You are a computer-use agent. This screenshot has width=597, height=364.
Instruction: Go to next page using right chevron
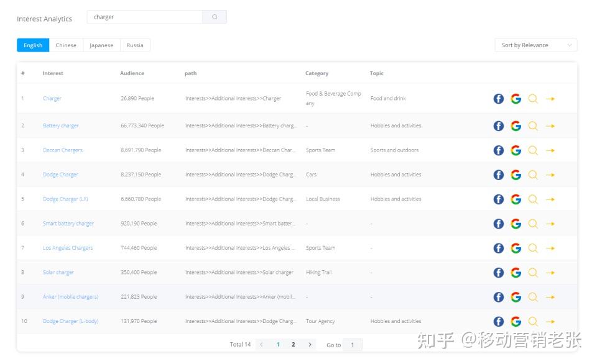[310, 345]
